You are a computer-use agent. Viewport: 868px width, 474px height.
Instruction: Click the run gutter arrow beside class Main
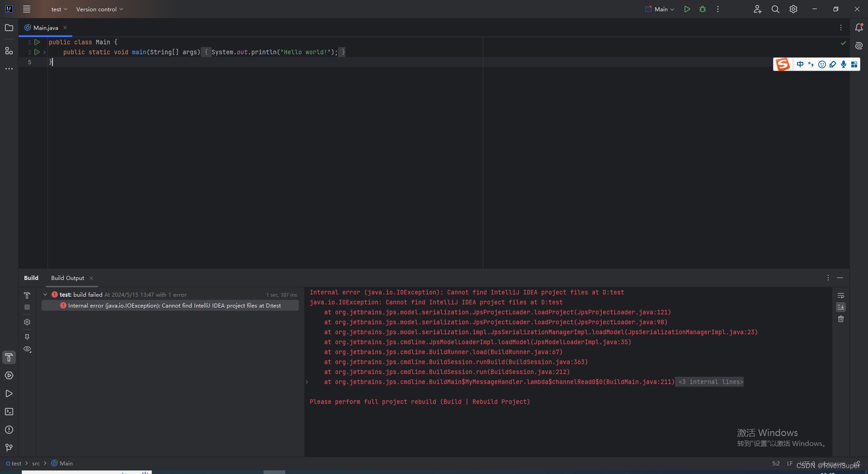37,42
